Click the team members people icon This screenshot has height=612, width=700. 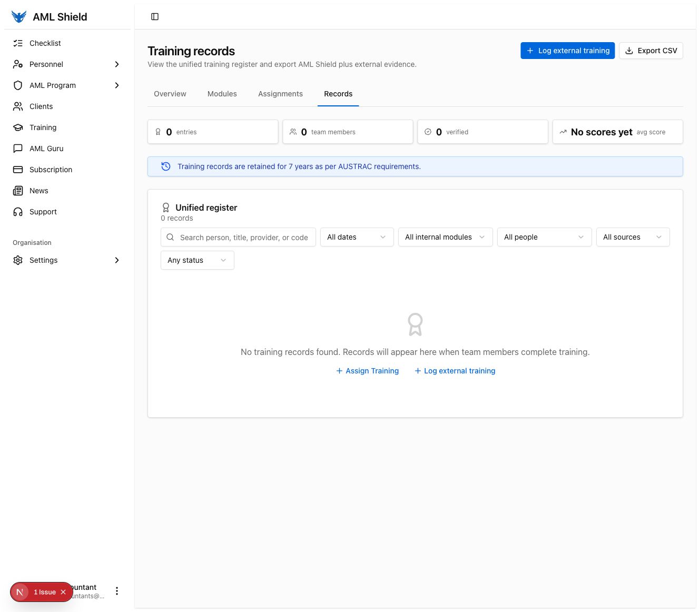click(x=293, y=132)
